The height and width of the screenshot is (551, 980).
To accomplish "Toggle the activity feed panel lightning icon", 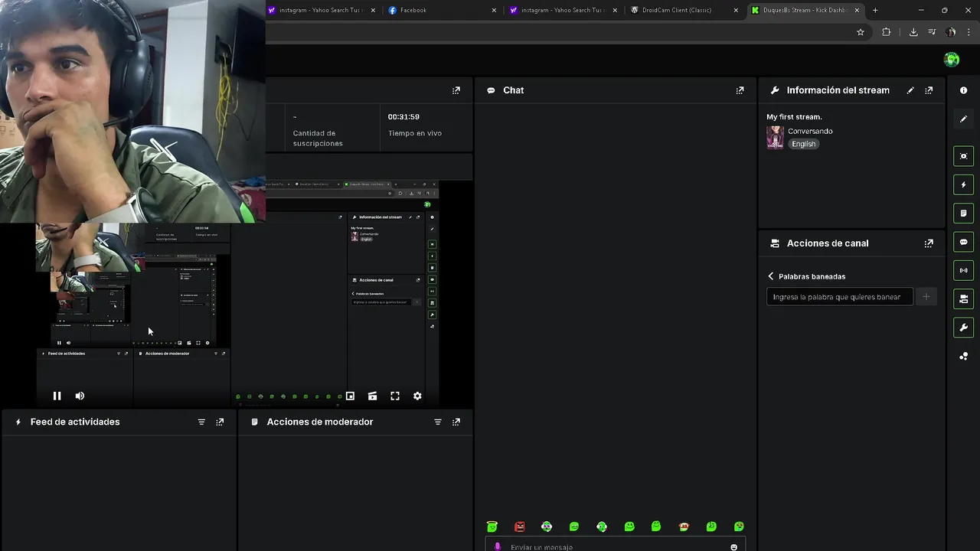I will (963, 184).
